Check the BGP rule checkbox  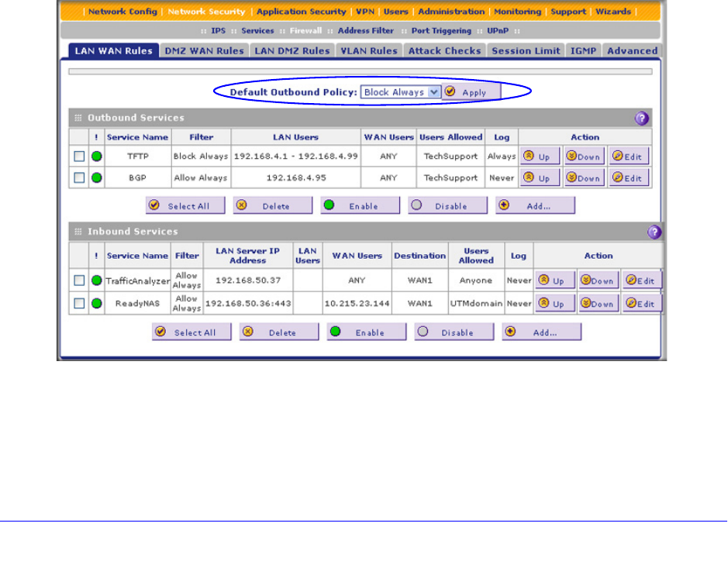coord(79,178)
